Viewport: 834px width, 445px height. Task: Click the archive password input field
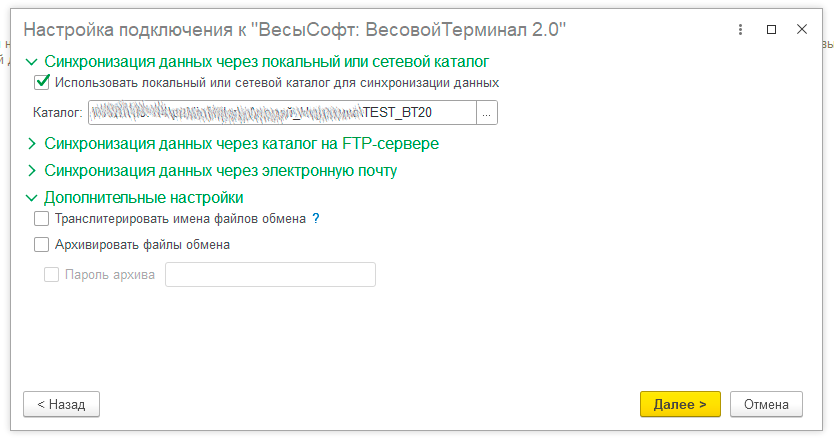click(x=270, y=275)
